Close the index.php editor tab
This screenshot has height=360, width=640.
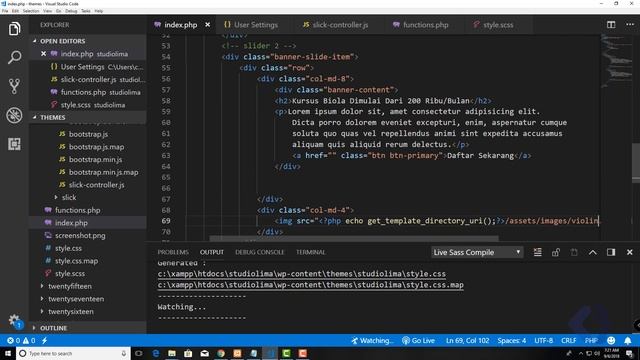pyautogui.click(x=207, y=25)
